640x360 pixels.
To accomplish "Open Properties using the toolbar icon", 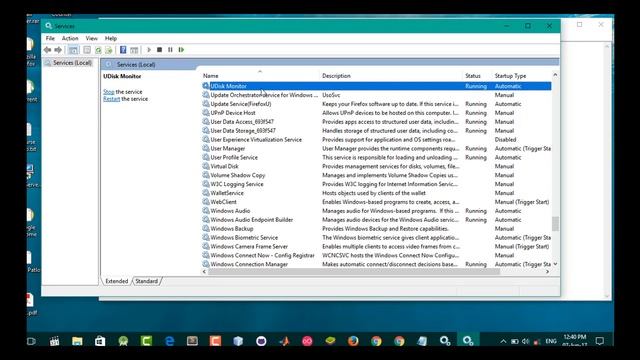I will click(87, 50).
